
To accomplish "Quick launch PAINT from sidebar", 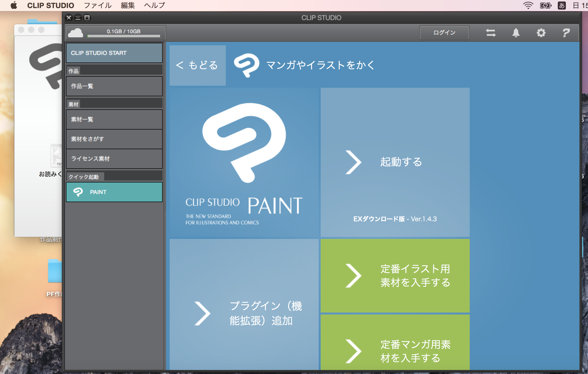I will click(x=114, y=192).
